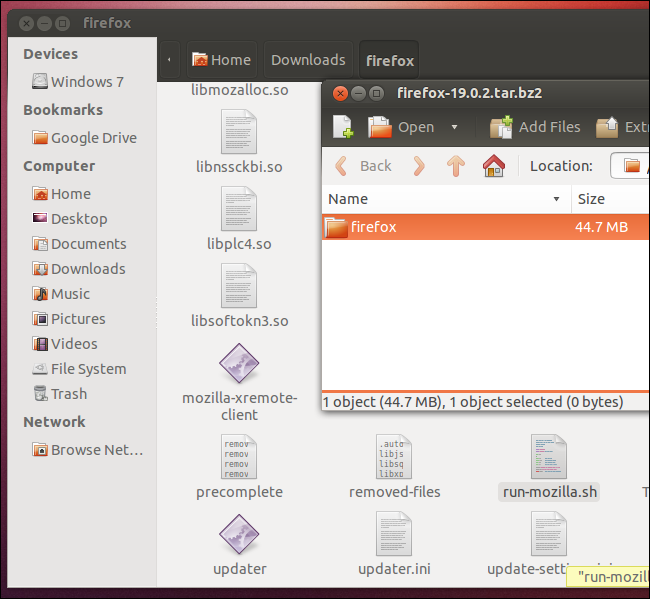Open Documents in sidebar
Screen dimensions: 650x599
79,244
